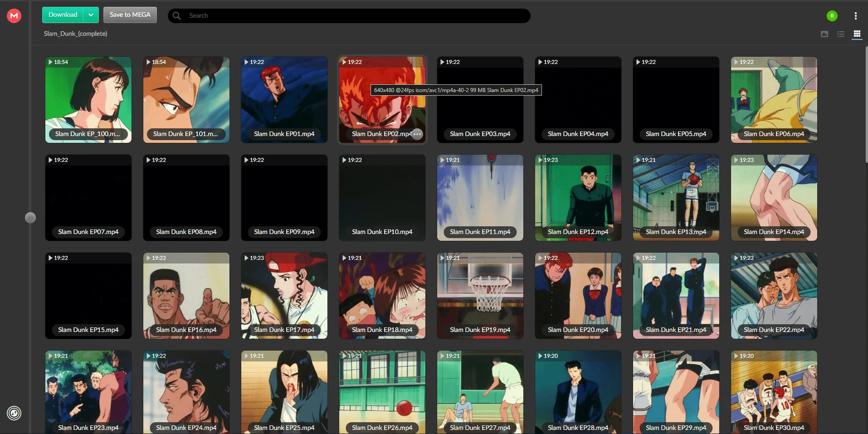Open the three-dot more options menu
The width and height of the screenshot is (868, 434).
point(855,16)
